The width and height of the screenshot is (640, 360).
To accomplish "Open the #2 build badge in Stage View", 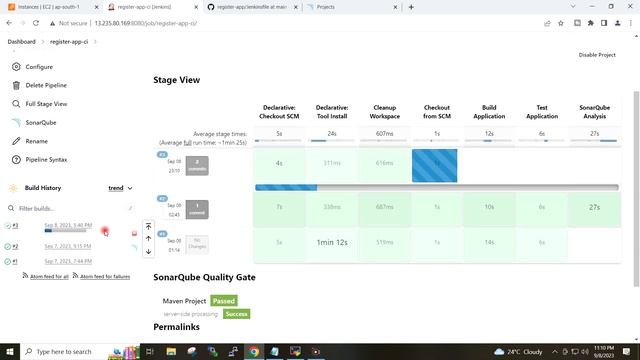I will tap(162, 199).
